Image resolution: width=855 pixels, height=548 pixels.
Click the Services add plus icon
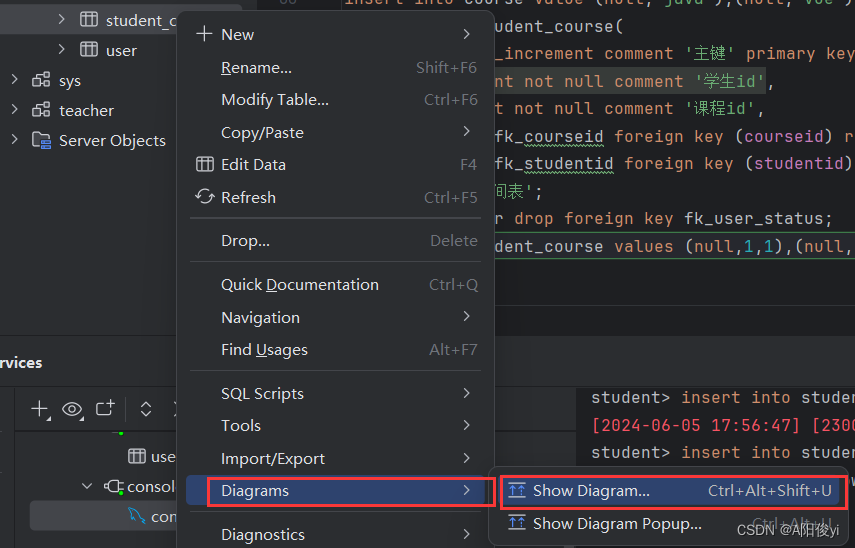tap(40, 409)
